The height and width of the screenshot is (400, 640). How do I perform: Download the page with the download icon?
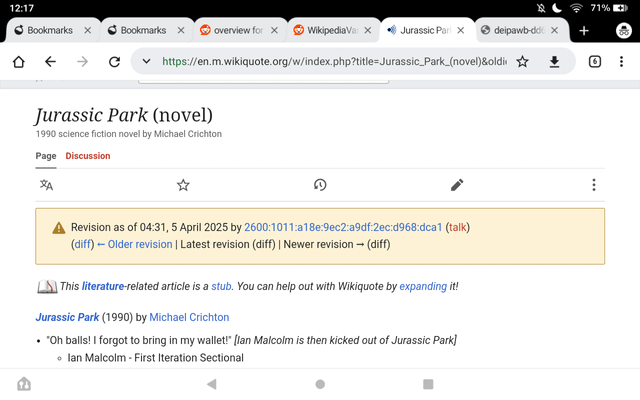tap(554, 62)
